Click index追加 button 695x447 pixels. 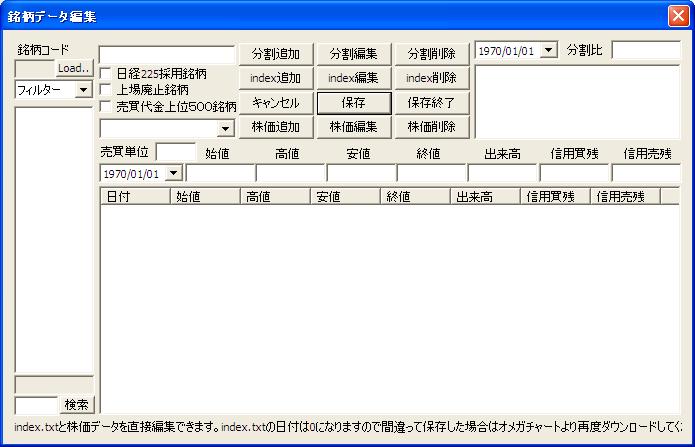275,78
